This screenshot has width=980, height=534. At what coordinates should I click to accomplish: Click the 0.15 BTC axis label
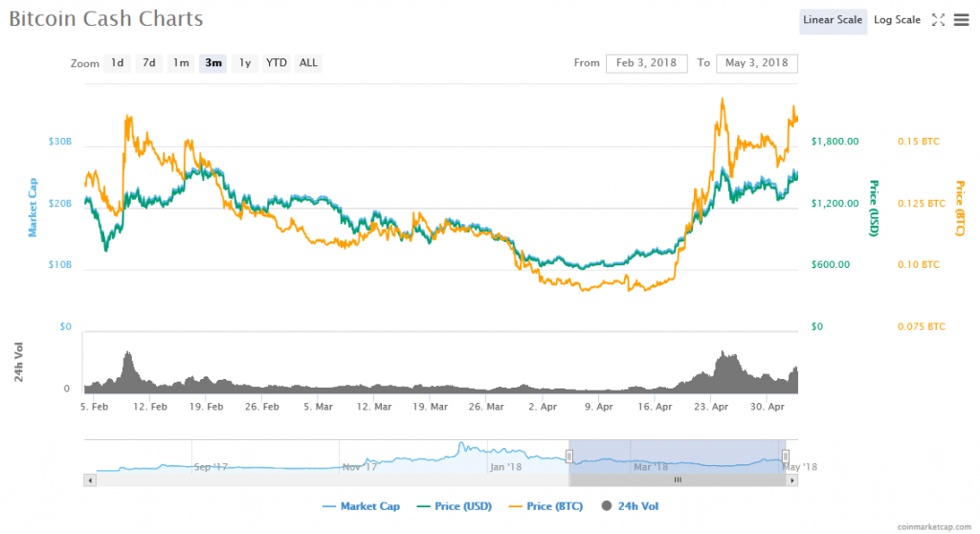tap(918, 142)
